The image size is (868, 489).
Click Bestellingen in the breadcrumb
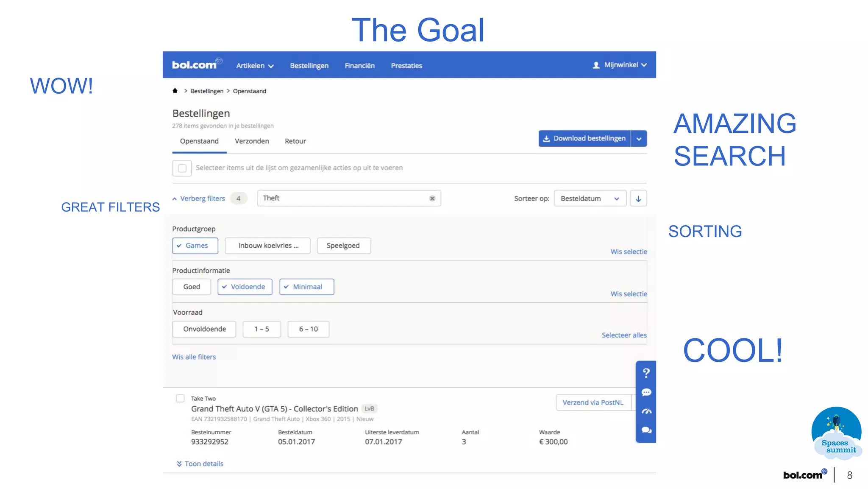click(207, 91)
